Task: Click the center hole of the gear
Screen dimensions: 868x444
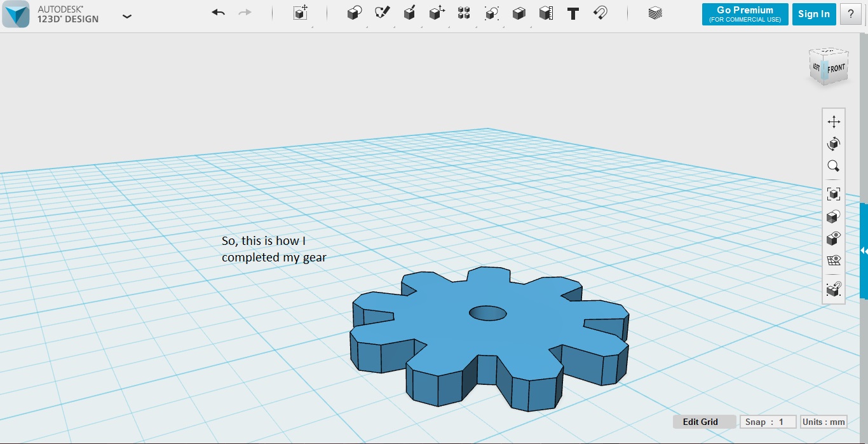Action: click(488, 312)
